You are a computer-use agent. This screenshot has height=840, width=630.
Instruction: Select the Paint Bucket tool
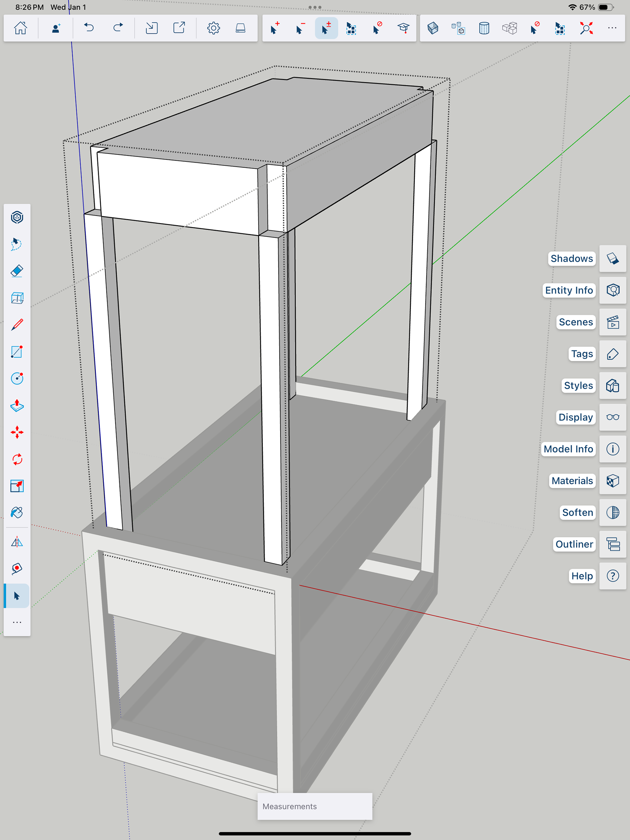click(17, 513)
